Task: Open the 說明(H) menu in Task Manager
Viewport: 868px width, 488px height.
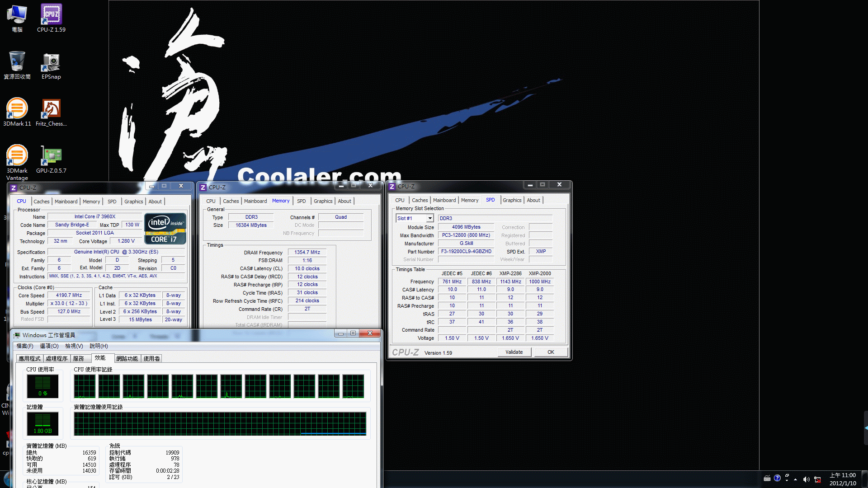Action: pos(99,346)
